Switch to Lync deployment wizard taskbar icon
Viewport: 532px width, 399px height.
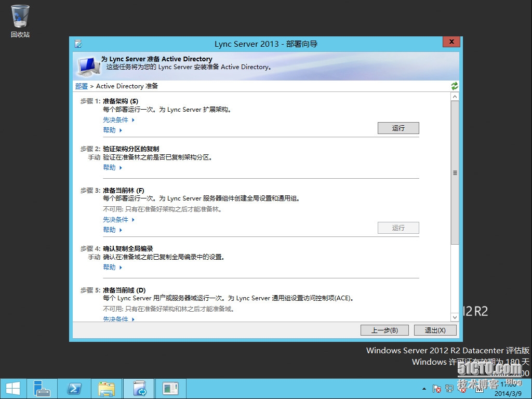pyautogui.click(x=139, y=389)
